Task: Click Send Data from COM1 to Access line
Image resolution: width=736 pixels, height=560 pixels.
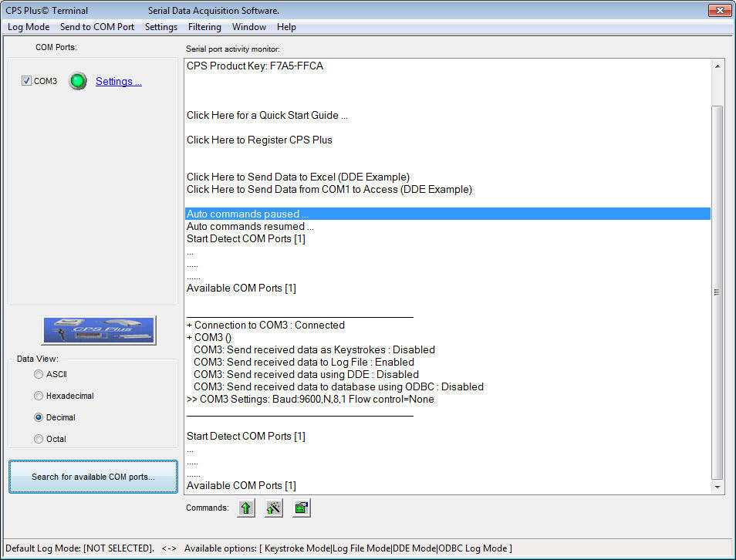Action: click(329, 189)
